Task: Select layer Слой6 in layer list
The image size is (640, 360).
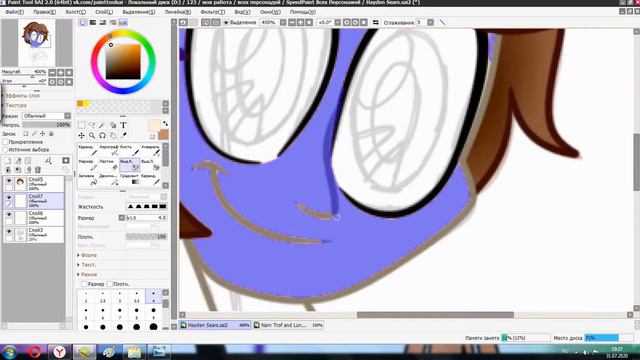Action: 33,218
